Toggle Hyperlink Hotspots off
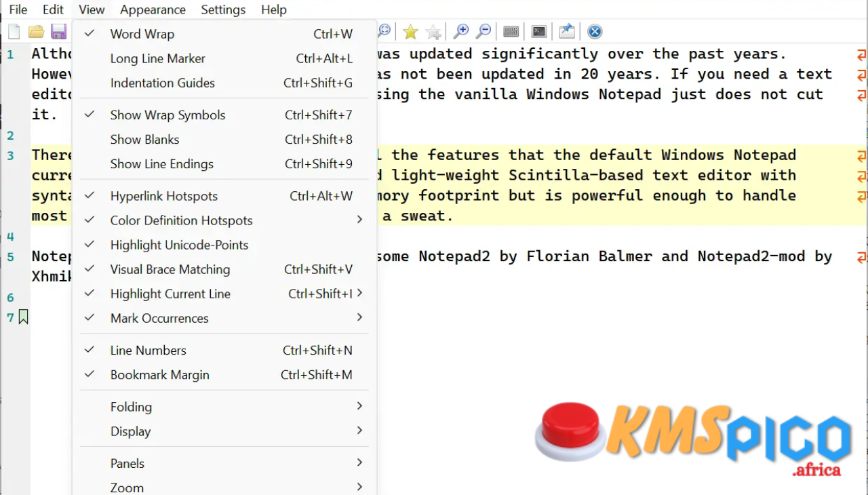868x495 pixels. click(224, 196)
